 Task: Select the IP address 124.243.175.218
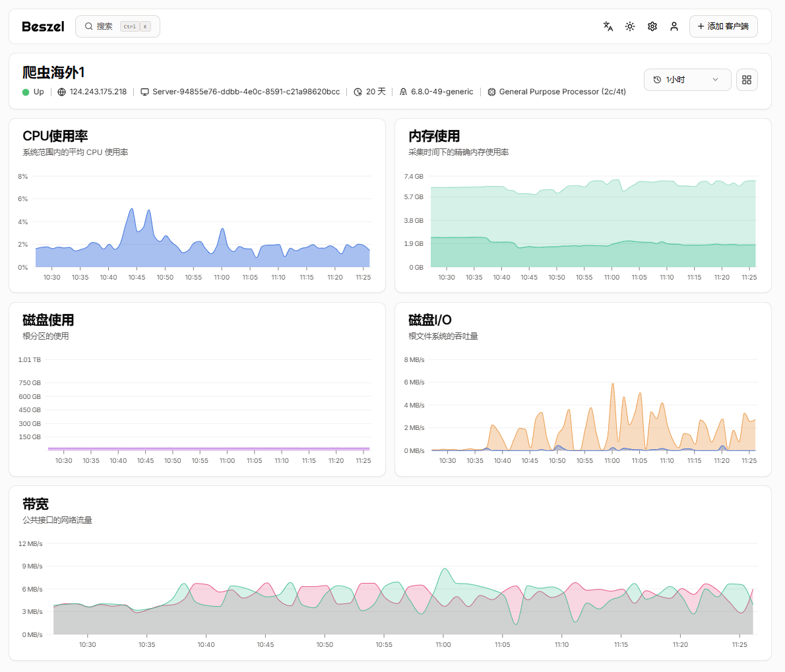(x=98, y=92)
